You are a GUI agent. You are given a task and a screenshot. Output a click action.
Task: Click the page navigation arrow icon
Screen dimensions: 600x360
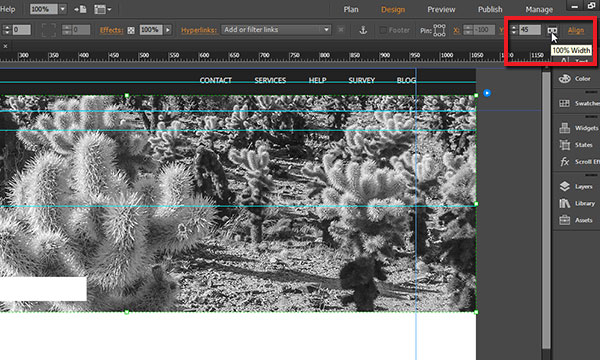pyautogui.click(x=80, y=9)
